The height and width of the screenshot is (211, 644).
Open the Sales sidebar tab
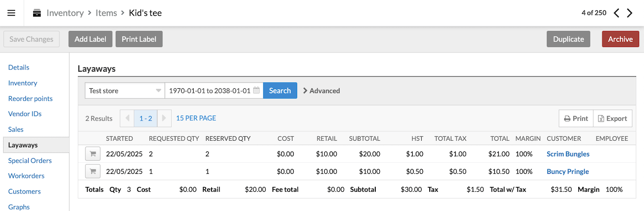pyautogui.click(x=16, y=129)
